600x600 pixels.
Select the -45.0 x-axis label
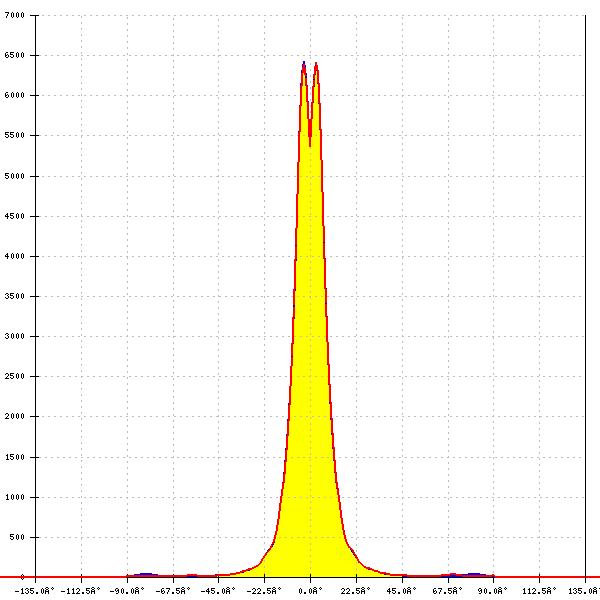pos(218,591)
